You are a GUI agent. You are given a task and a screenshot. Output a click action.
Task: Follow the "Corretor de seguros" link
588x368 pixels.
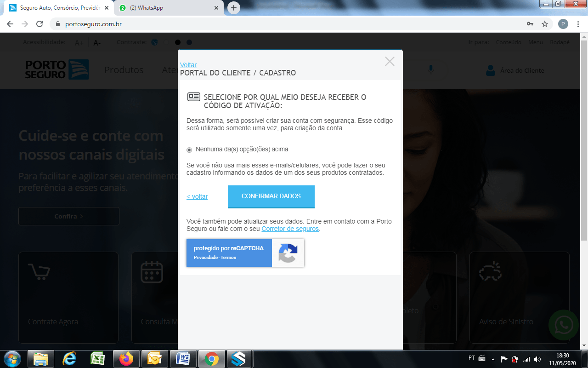[x=290, y=229]
